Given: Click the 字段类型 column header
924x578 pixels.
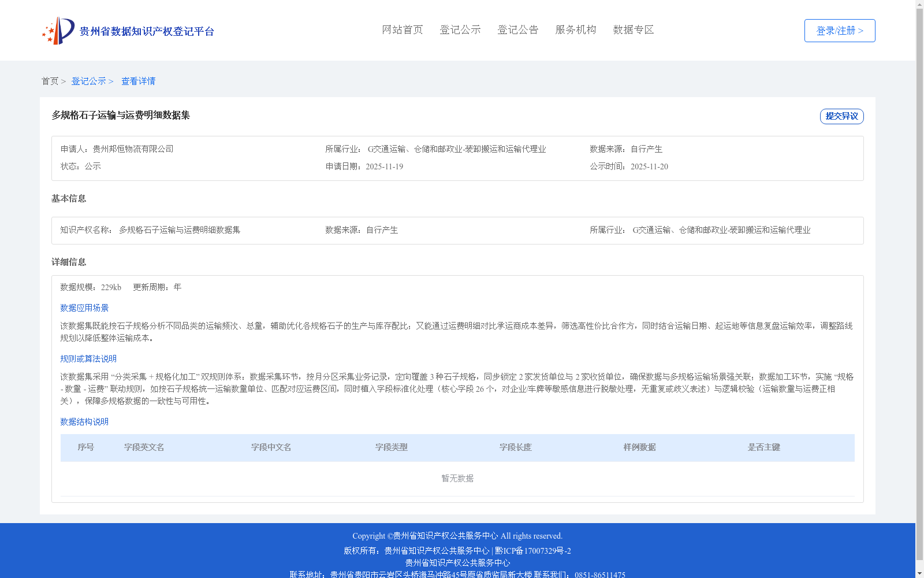Looking at the screenshot, I should point(392,447).
